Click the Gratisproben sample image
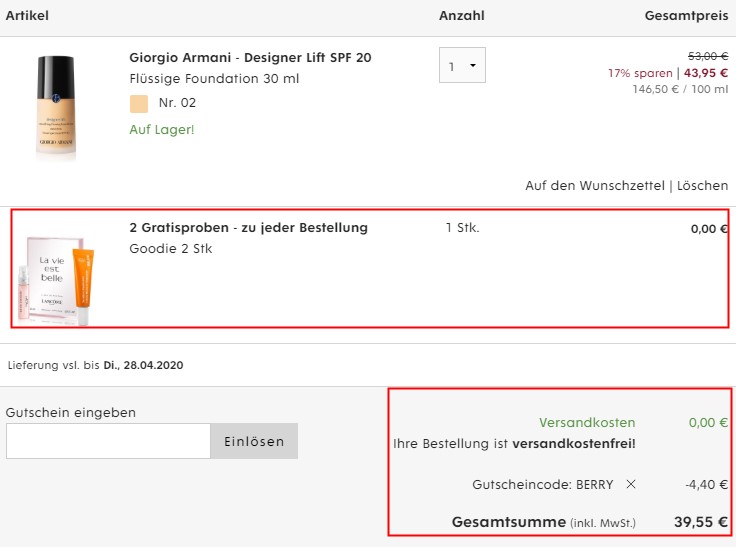736x547 pixels. tap(56, 279)
